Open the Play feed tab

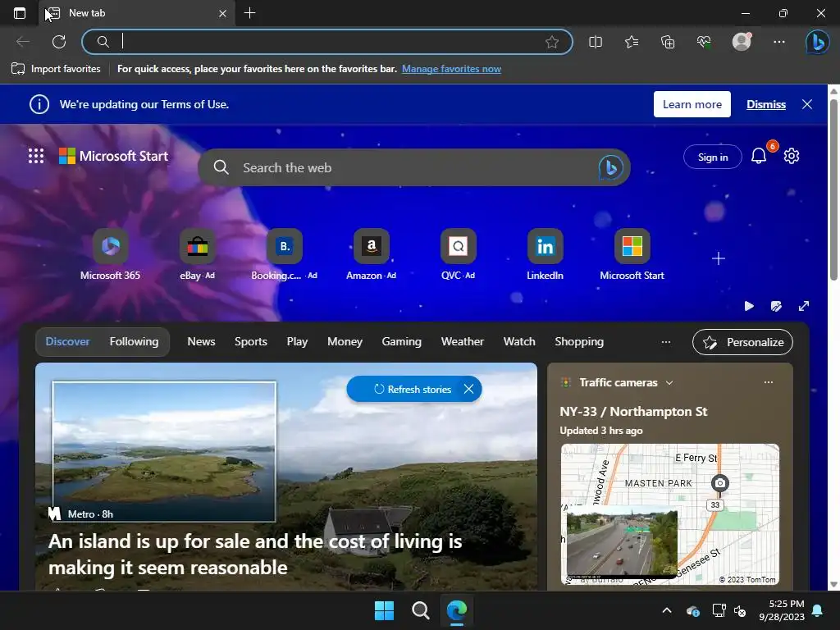pyautogui.click(x=297, y=342)
